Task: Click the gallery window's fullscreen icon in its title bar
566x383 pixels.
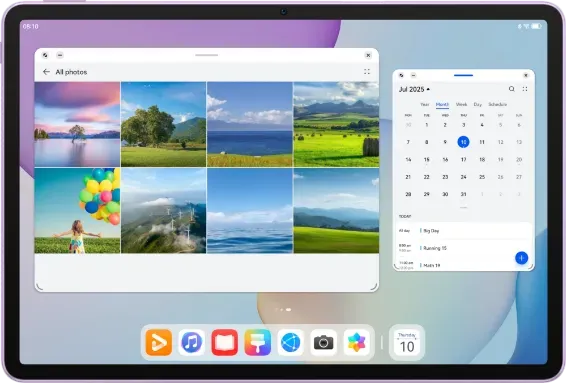Action: tap(45, 55)
